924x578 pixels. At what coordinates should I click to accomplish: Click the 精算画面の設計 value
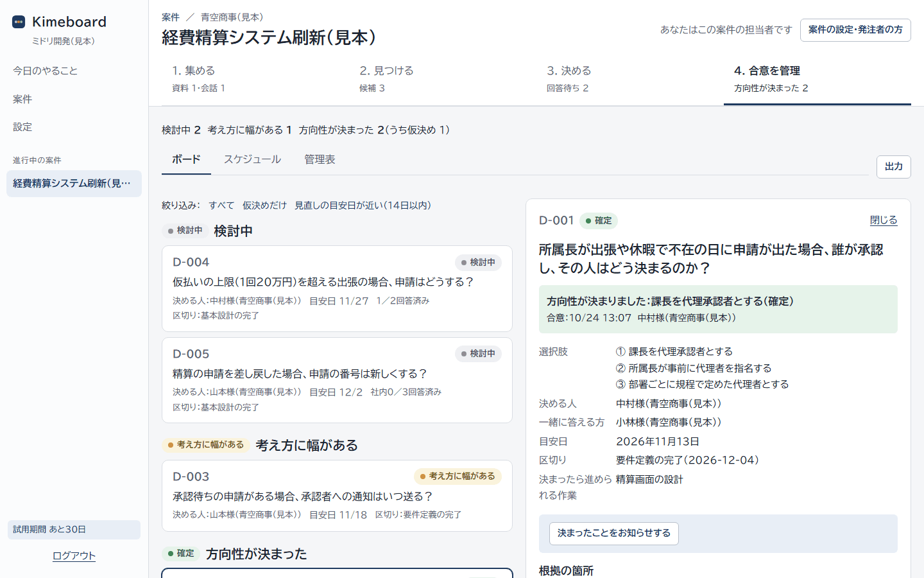pos(649,480)
